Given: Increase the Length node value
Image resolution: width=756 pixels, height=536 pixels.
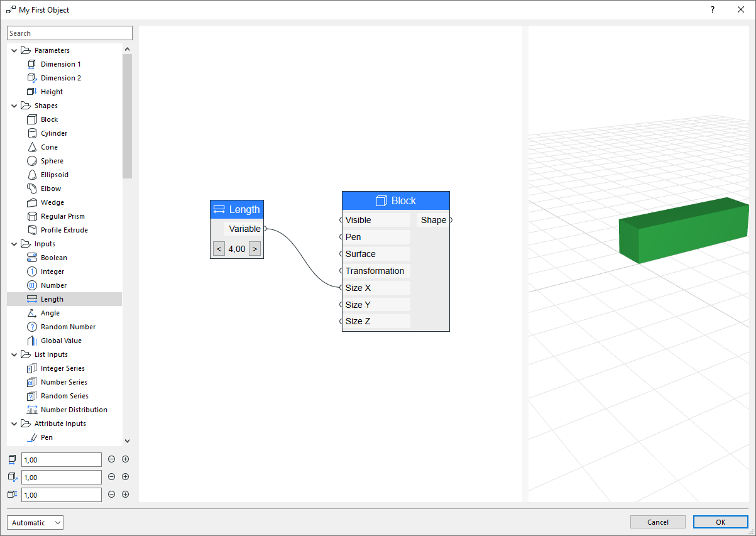Looking at the screenshot, I should pos(255,249).
